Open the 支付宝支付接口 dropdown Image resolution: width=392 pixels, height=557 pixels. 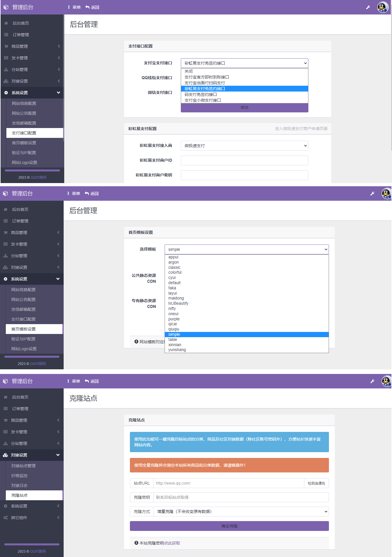tap(244, 63)
